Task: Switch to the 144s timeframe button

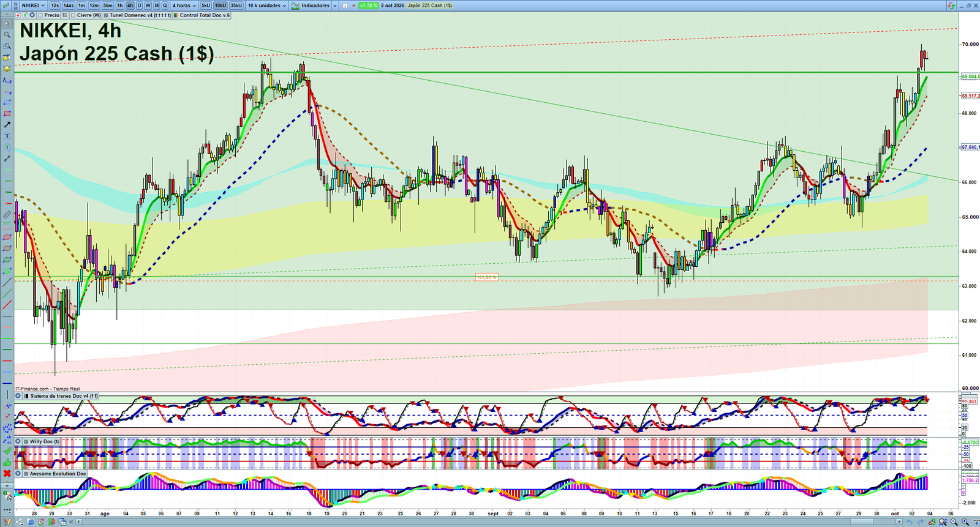Action: (69, 6)
